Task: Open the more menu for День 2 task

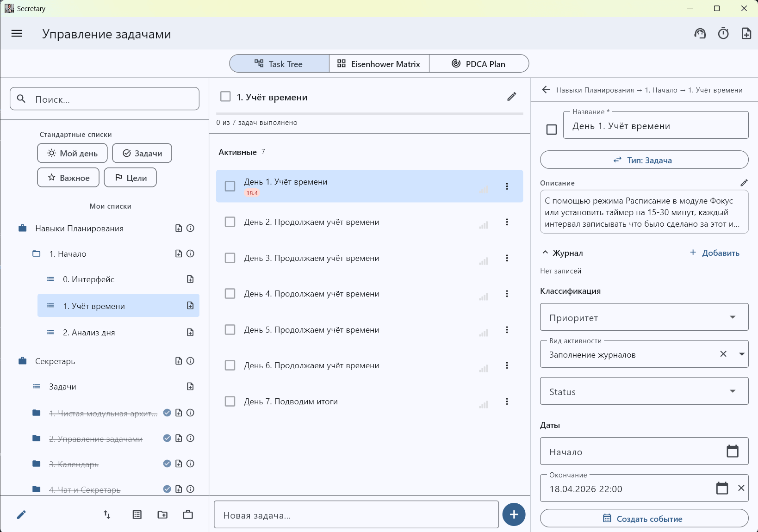Action: [x=507, y=222]
